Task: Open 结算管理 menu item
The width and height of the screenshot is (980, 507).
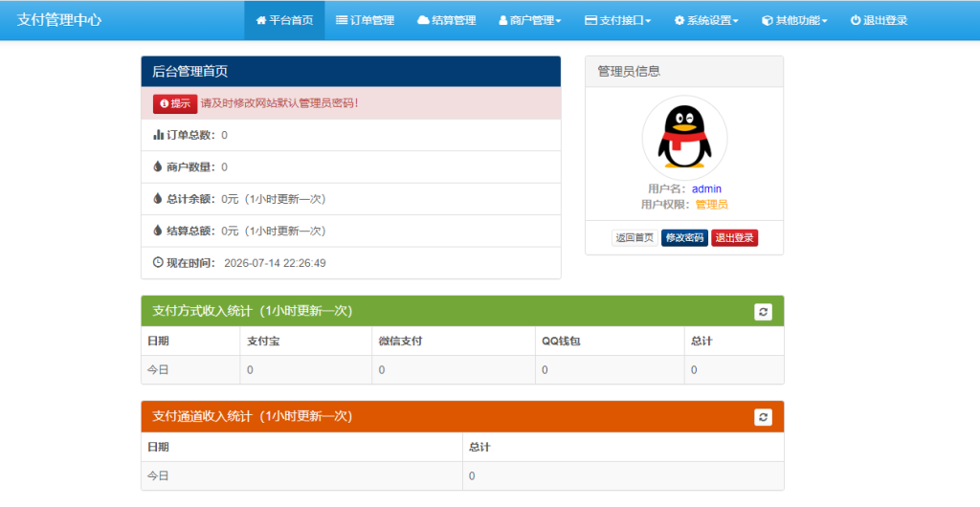Action: pos(446,20)
